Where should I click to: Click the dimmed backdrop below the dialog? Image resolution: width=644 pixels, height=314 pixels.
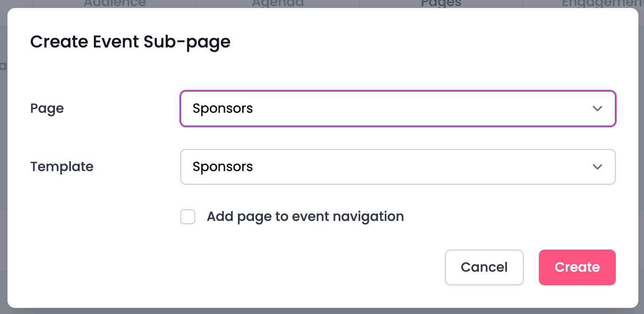(x=322, y=311)
